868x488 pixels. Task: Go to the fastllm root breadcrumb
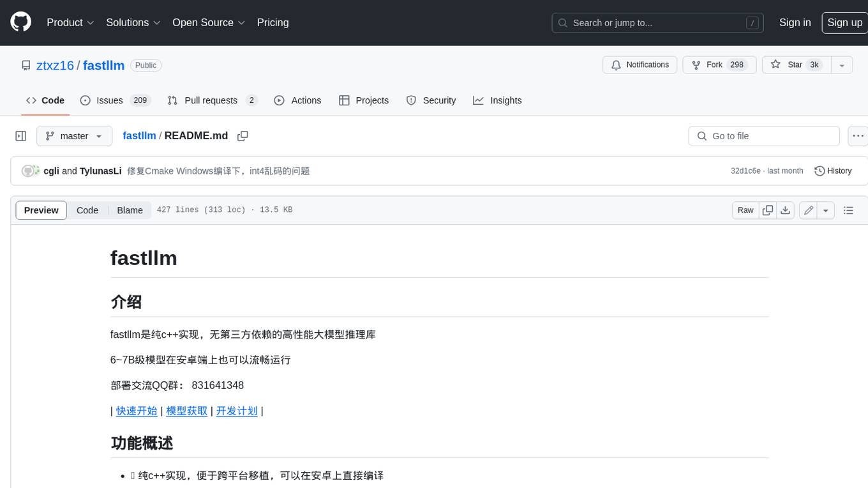pyautogui.click(x=139, y=135)
